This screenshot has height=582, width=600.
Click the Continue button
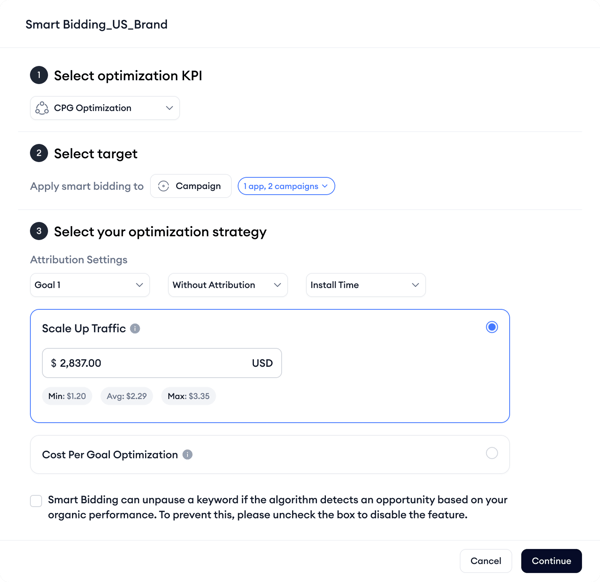click(x=551, y=561)
